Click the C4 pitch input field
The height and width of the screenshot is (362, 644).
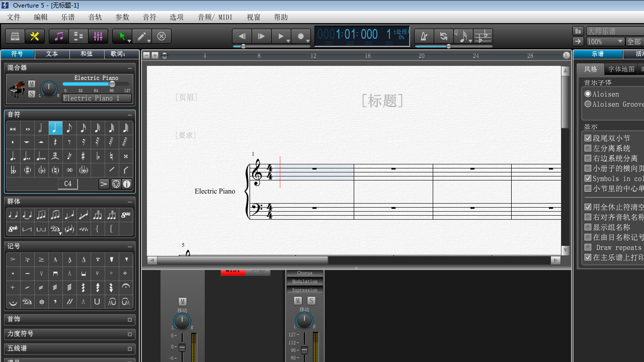(68, 184)
